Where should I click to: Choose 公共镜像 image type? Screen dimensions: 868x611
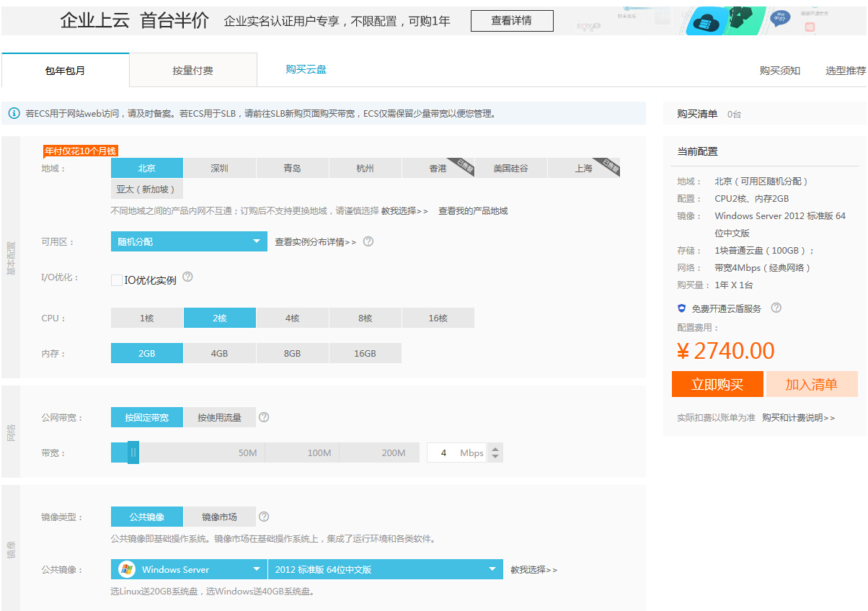click(147, 517)
